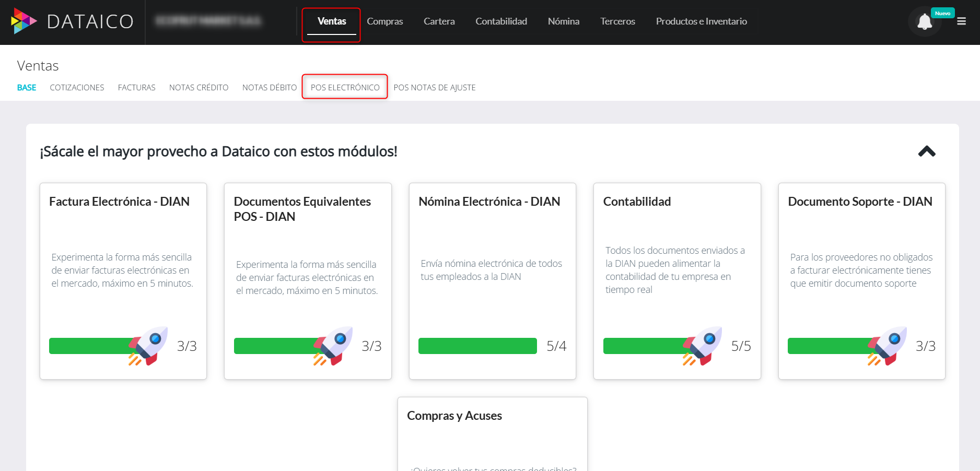This screenshot has width=980, height=471.
Task: Click the Documento Soporte - DIAN card title
Action: [x=860, y=202]
